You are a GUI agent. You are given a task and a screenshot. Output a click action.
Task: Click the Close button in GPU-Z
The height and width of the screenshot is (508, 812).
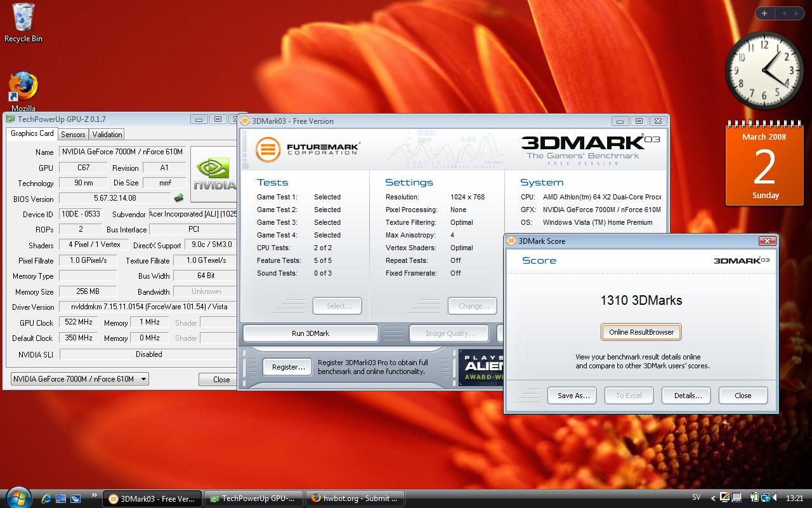coord(218,379)
